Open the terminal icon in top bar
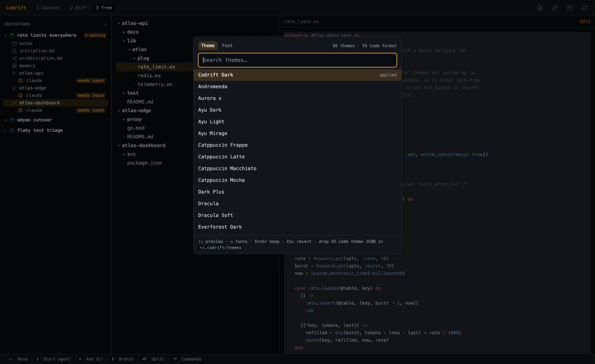Screen dimensions: 595x364 [570, 8]
